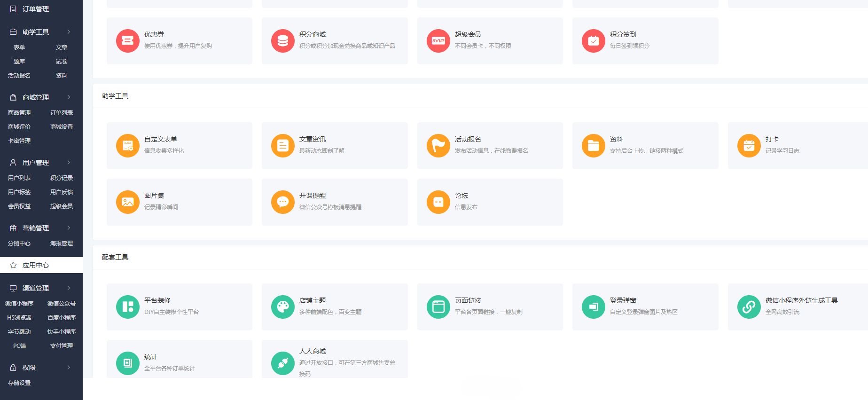
Task: Select the 店铺主题 palette icon
Action: click(x=283, y=307)
